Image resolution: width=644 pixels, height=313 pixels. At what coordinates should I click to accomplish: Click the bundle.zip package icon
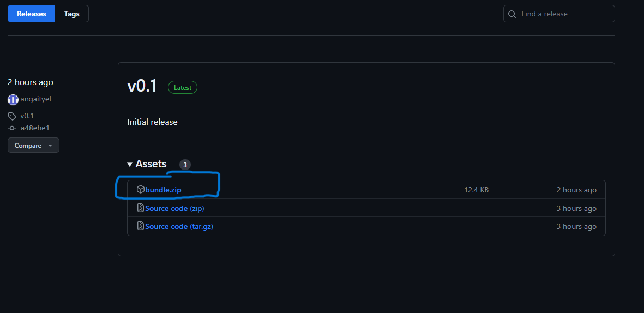coord(140,190)
